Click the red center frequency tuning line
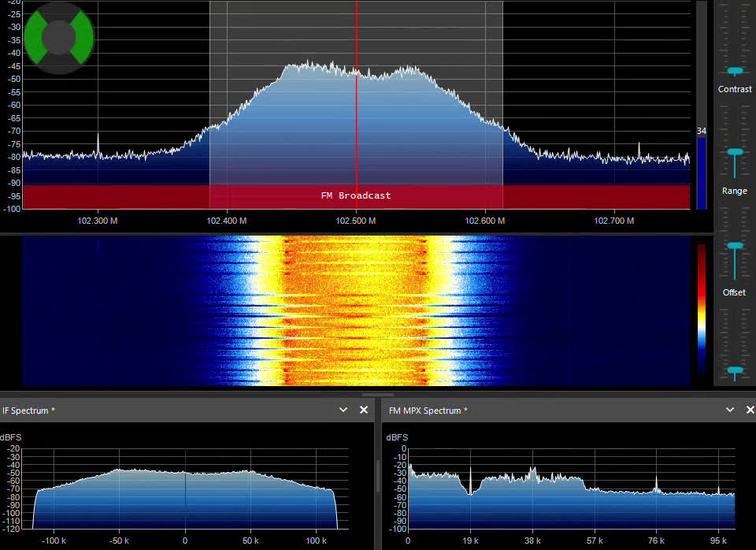This screenshot has height=550, width=756. point(356,102)
